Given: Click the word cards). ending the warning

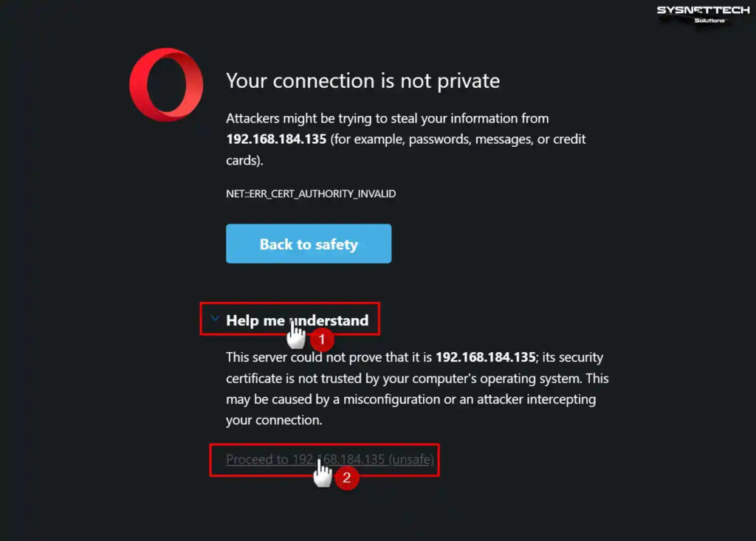Looking at the screenshot, I should 244,161.
